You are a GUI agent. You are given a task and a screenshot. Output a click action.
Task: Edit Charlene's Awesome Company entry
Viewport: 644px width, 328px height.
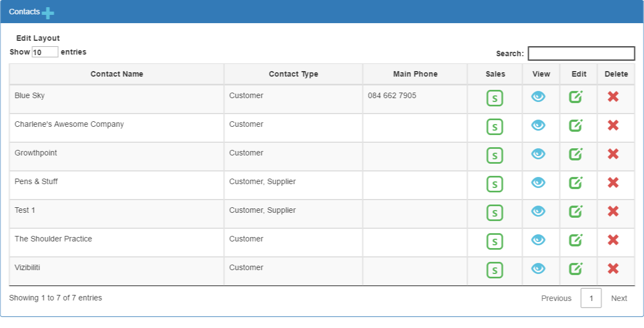(576, 125)
